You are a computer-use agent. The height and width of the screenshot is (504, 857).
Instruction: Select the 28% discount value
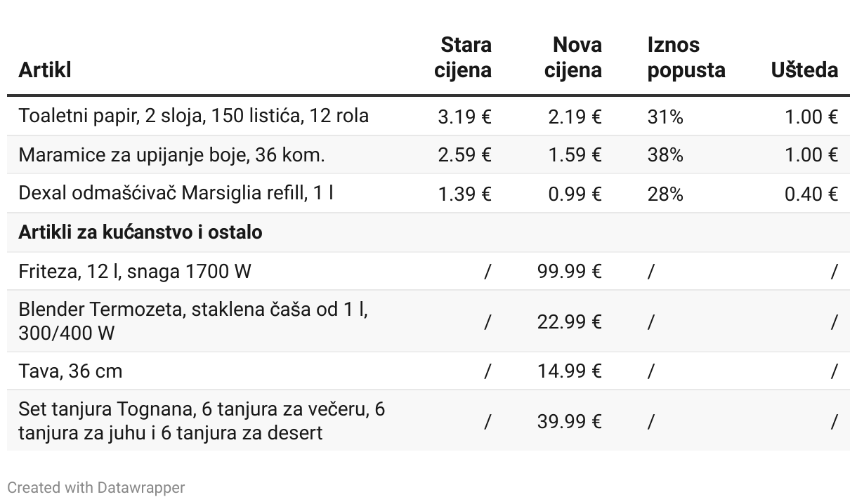tap(665, 193)
